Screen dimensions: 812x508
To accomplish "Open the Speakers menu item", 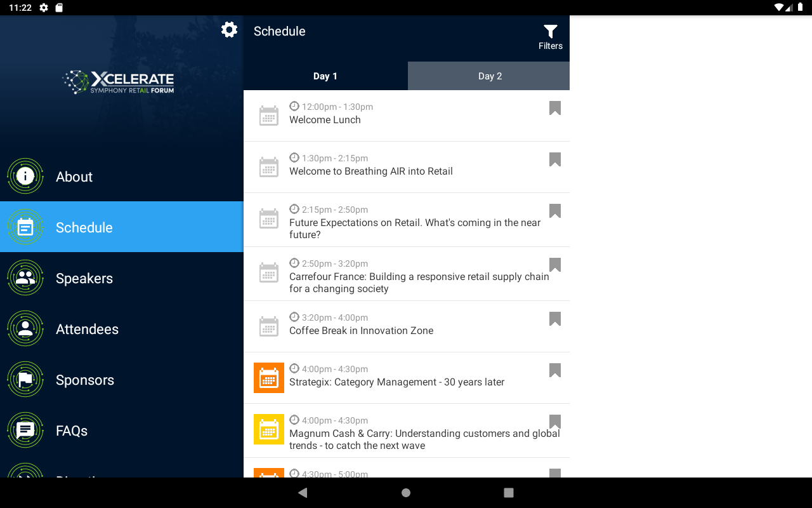I will click(x=122, y=278).
